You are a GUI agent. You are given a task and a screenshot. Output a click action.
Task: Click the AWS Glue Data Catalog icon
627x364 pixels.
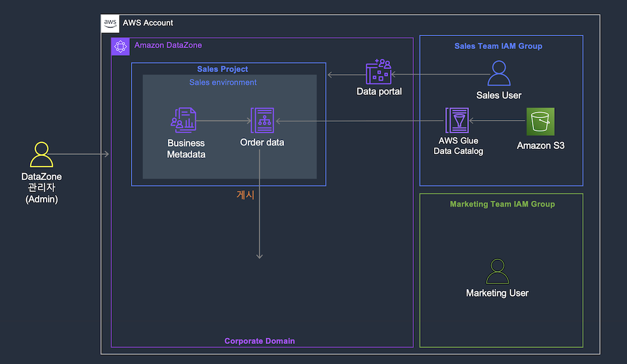coord(457,121)
